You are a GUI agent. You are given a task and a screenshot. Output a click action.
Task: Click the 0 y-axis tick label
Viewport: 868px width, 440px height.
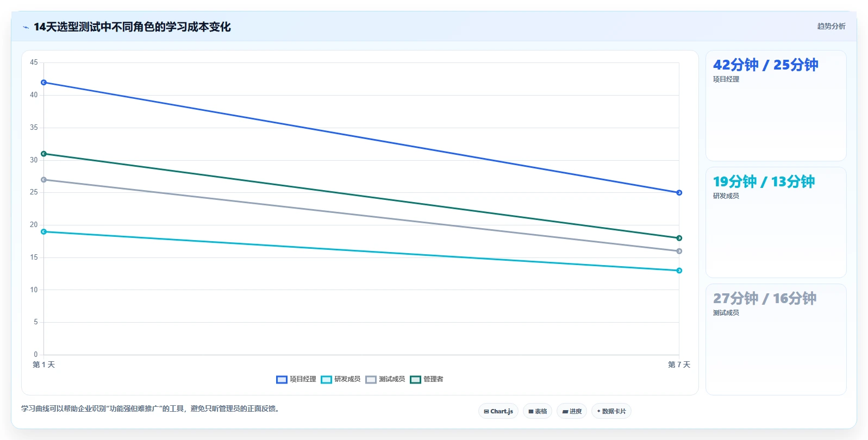pyautogui.click(x=36, y=355)
